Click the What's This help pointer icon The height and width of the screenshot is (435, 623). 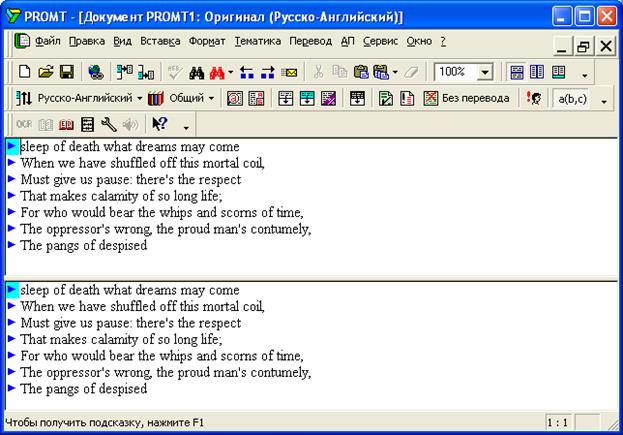159,124
